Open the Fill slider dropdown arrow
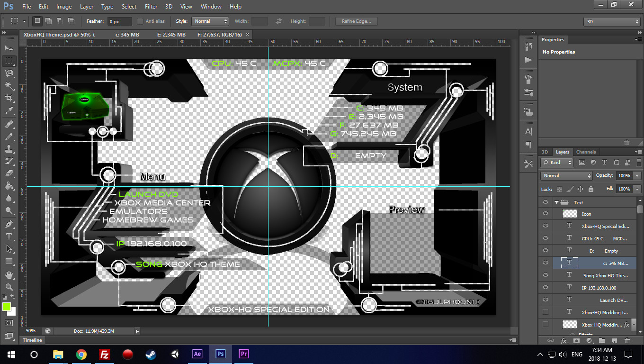The width and height of the screenshot is (644, 364). point(637,189)
